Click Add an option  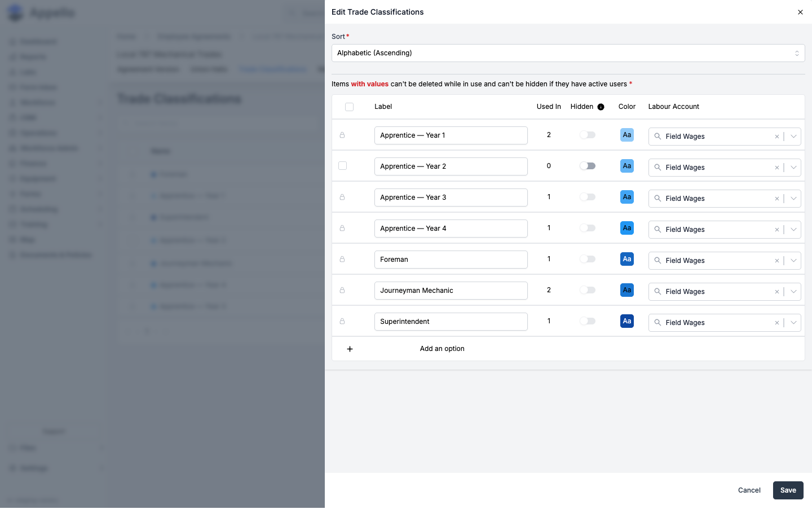pos(442,349)
